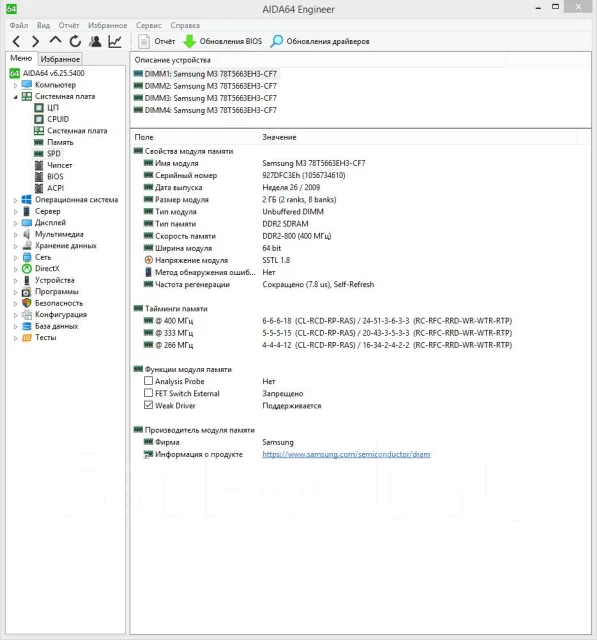Toggle the Weak Driver checkbox
This screenshot has height=640, width=597.
(x=148, y=405)
